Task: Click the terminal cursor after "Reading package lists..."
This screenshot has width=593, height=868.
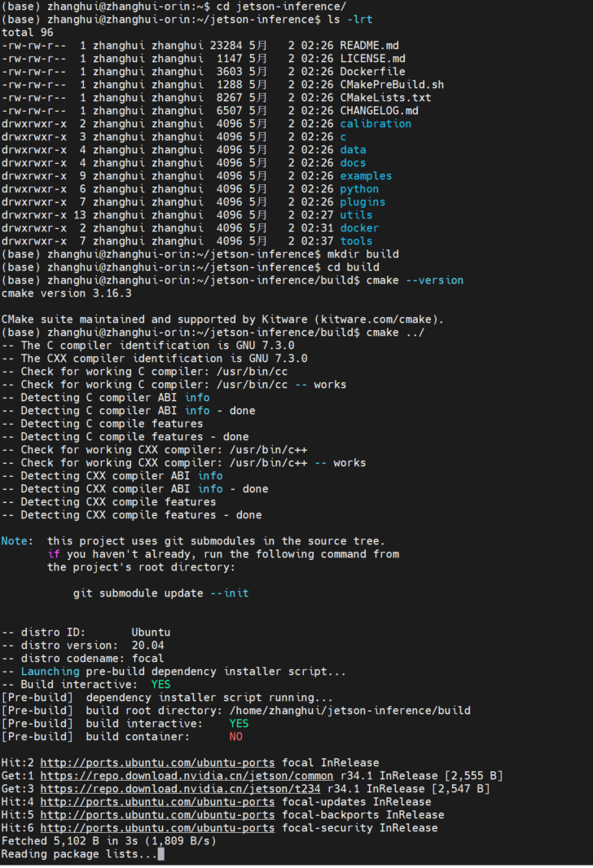Action: tap(161, 854)
